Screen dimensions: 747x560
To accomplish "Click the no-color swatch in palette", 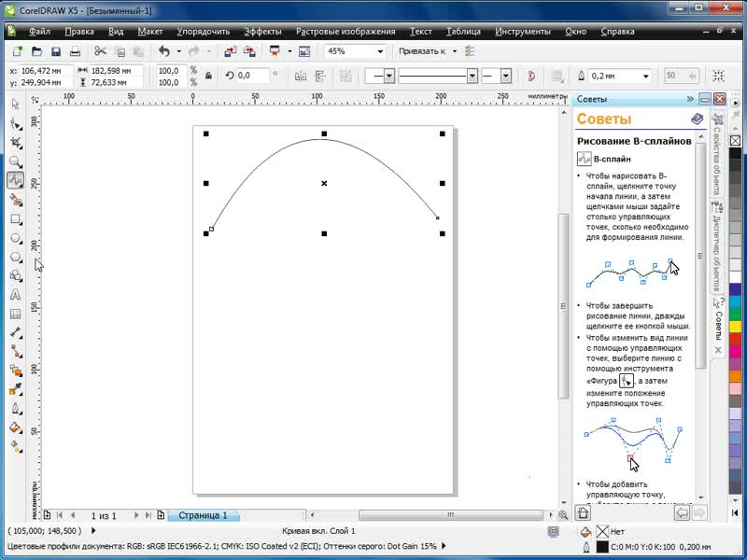I will click(x=735, y=141).
